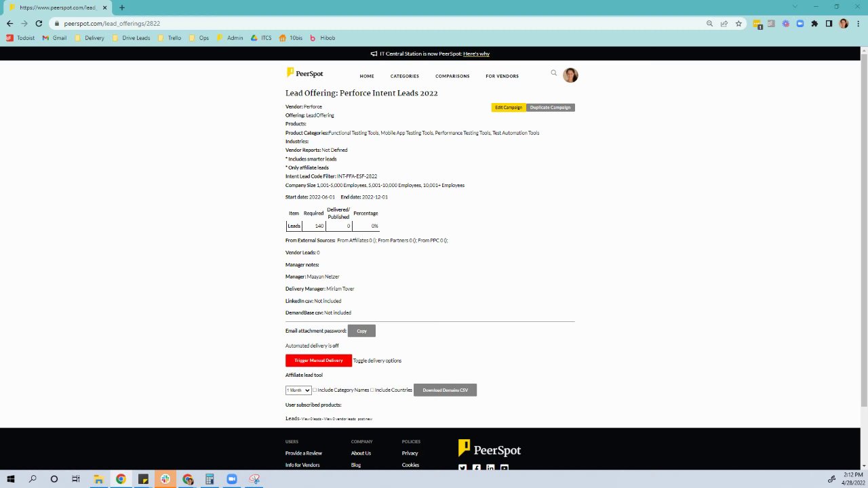Image resolution: width=868 pixels, height=488 pixels.
Task: Click the red Trigger Manual Delivery button
Action: point(319,361)
